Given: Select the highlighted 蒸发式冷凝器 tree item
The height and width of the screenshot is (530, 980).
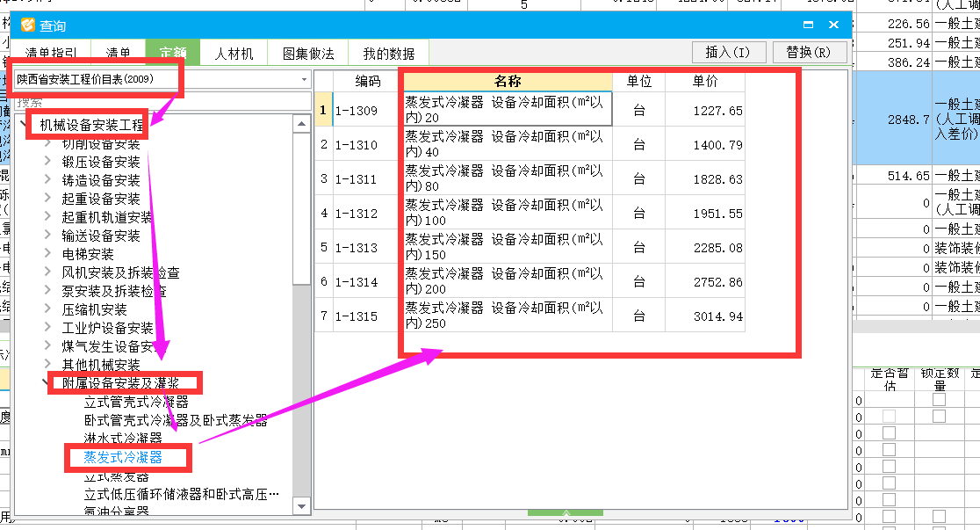Looking at the screenshot, I should pyautogui.click(x=123, y=457).
